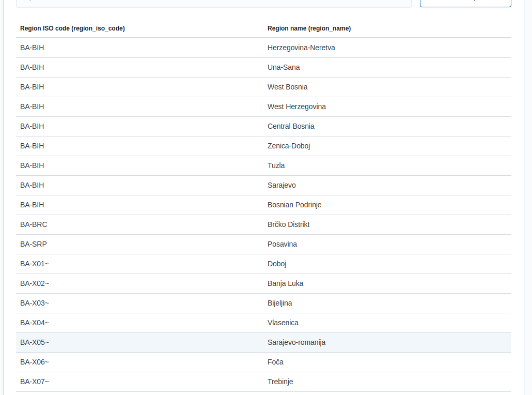Click inside the search input field
The height and width of the screenshot is (395, 532).
click(212, 4)
